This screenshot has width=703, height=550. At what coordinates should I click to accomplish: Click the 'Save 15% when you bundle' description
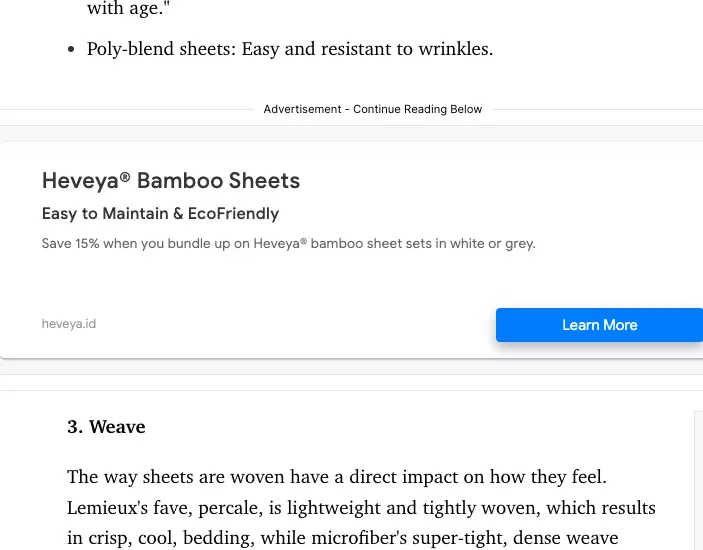[150, 243]
